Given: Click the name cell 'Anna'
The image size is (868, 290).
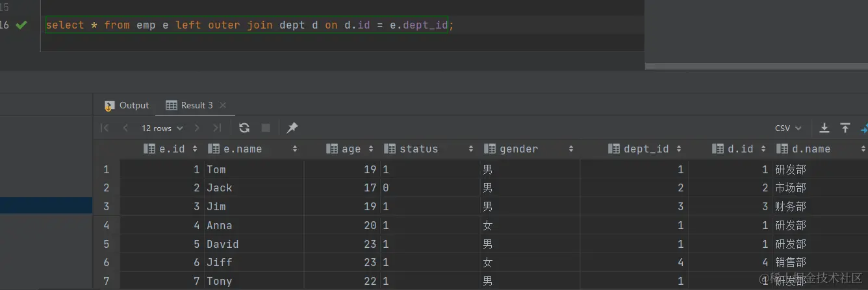Looking at the screenshot, I should (254, 225).
